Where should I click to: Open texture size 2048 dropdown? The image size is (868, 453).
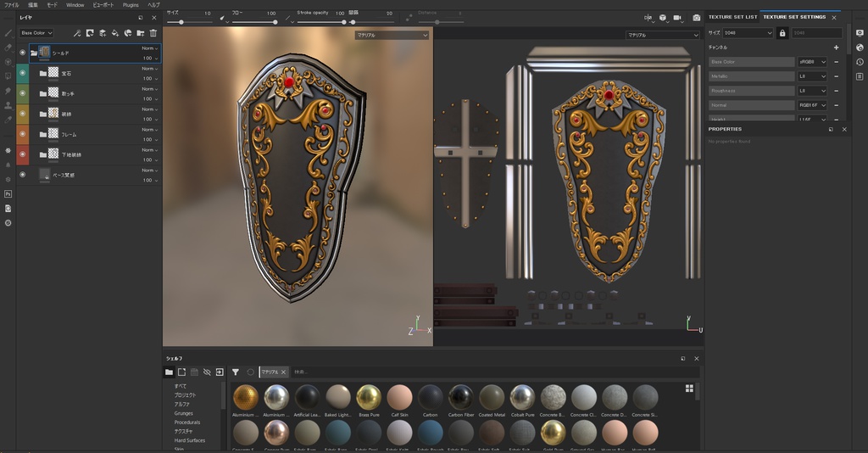click(748, 33)
